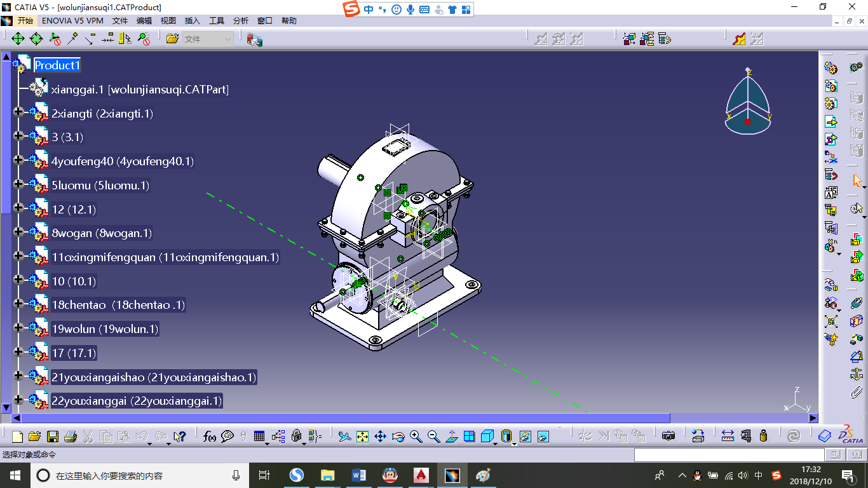Click the Formula f(x) icon
The image size is (868, 488).
(209, 437)
